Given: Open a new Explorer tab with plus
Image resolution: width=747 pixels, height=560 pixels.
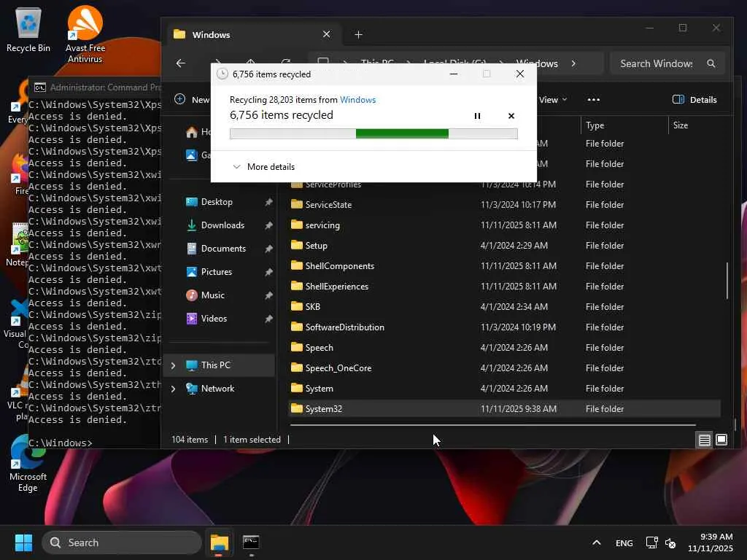Looking at the screenshot, I should click(x=358, y=34).
